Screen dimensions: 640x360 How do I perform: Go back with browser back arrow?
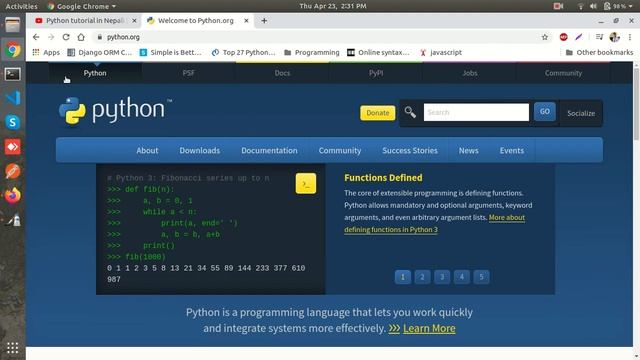click(x=36, y=37)
